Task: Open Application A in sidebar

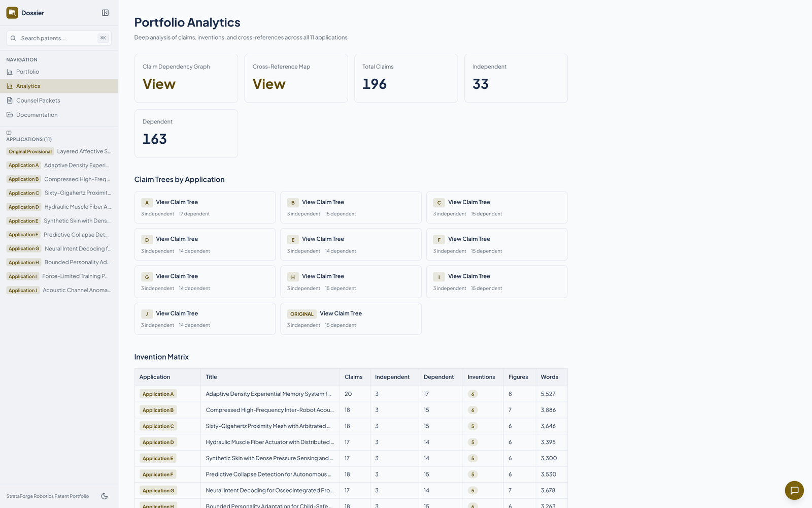Action: (59, 165)
